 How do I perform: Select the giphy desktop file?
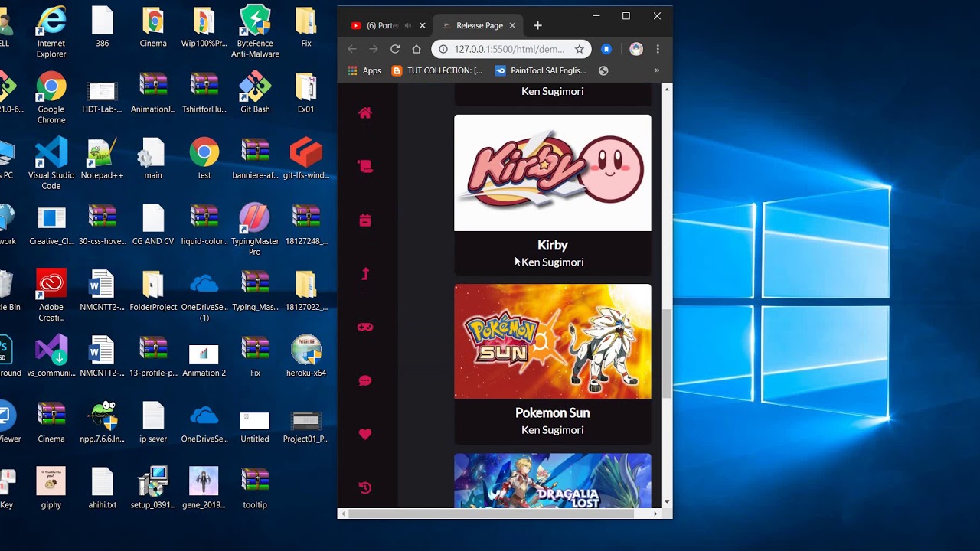51,487
